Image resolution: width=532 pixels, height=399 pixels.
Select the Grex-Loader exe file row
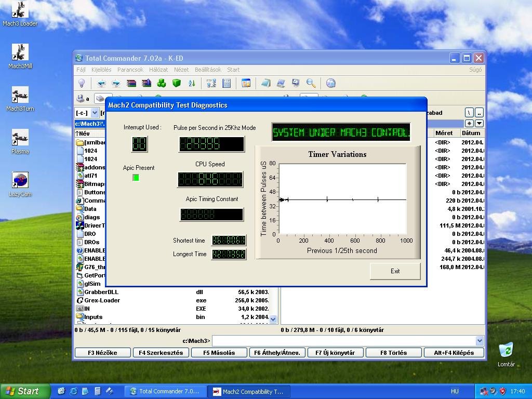click(172, 300)
